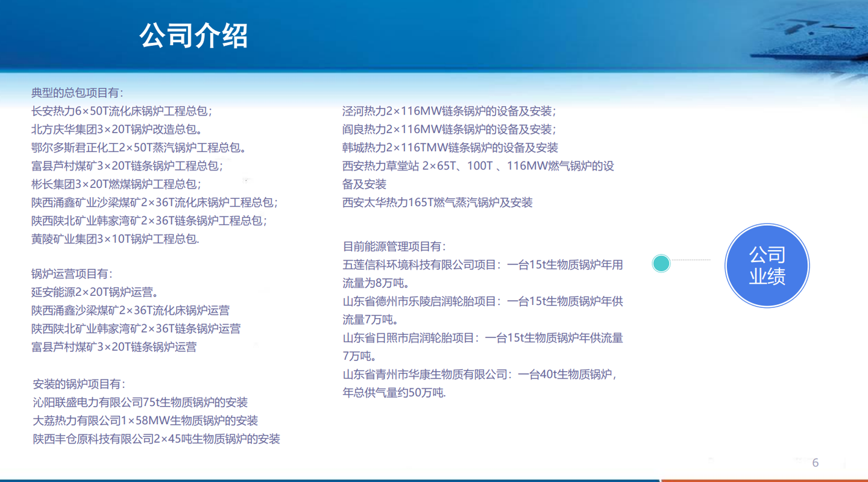
Task: Click line 延安能源2×20T锅炉运营
Action: (95, 292)
